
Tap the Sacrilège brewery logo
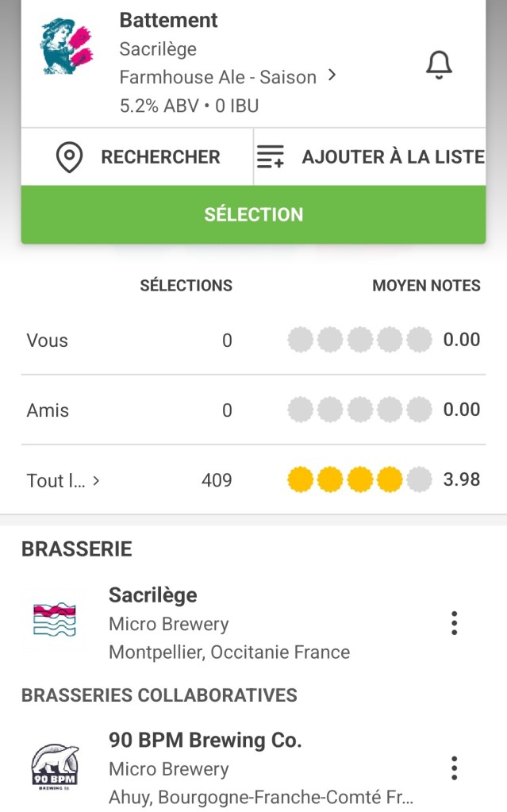coord(55,622)
